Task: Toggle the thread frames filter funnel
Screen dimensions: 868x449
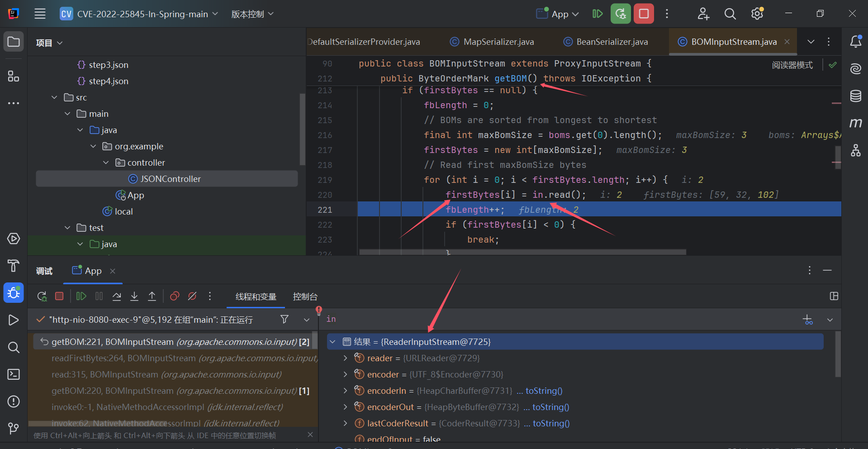Action: click(285, 320)
